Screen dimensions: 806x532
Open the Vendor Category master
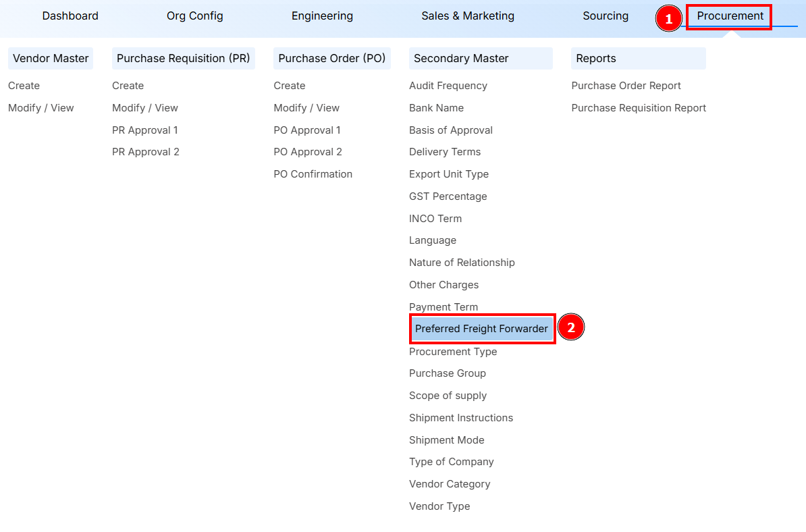pos(450,483)
